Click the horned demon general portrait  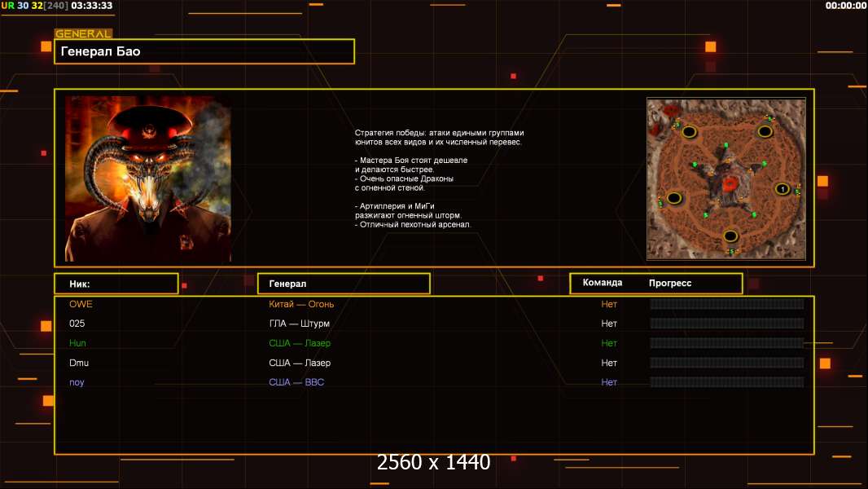click(147, 179)
